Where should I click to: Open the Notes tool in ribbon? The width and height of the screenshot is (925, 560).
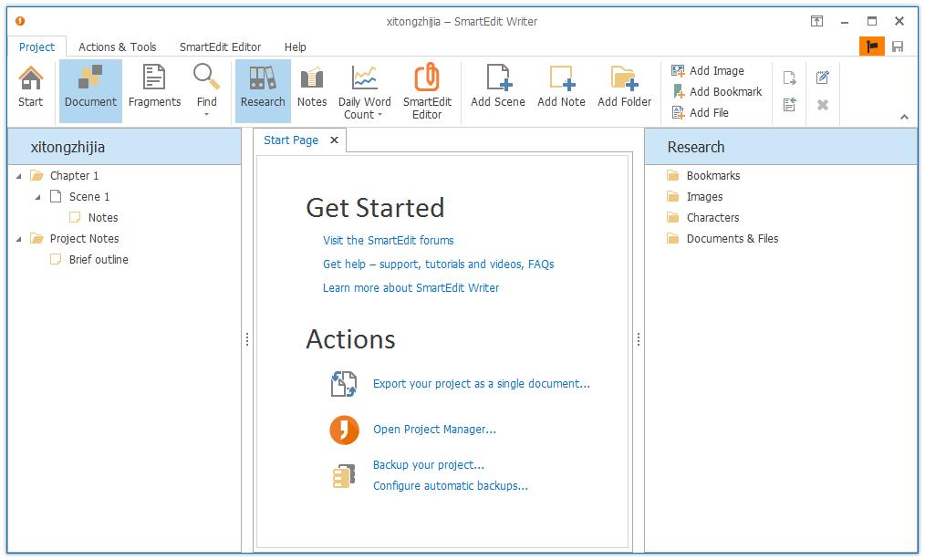coord(311,88)
